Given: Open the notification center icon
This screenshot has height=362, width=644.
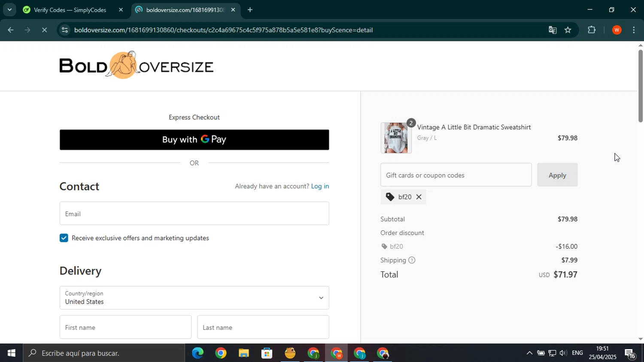Looking at the screenshot, I should coord(630,353).
